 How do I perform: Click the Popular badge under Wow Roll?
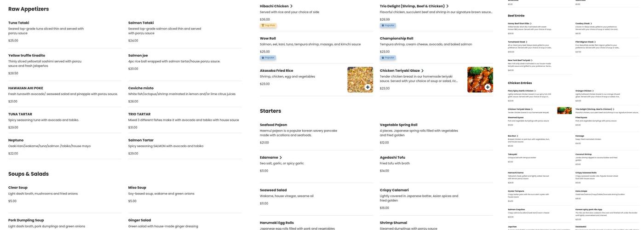(268, 57)
